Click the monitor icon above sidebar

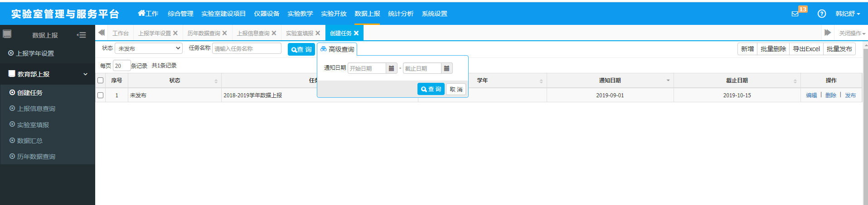click(7, 34)
